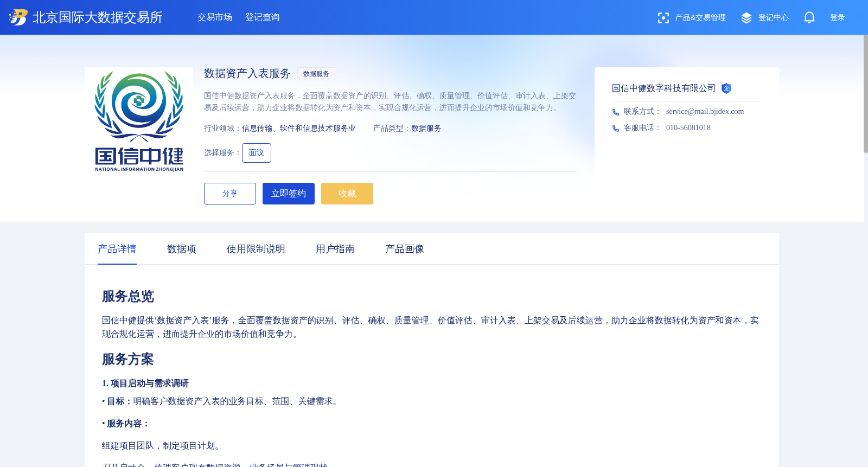Screen dimensions: 868x467
Task: Switch to the 产品画像 tab
Action: [405, 249]
